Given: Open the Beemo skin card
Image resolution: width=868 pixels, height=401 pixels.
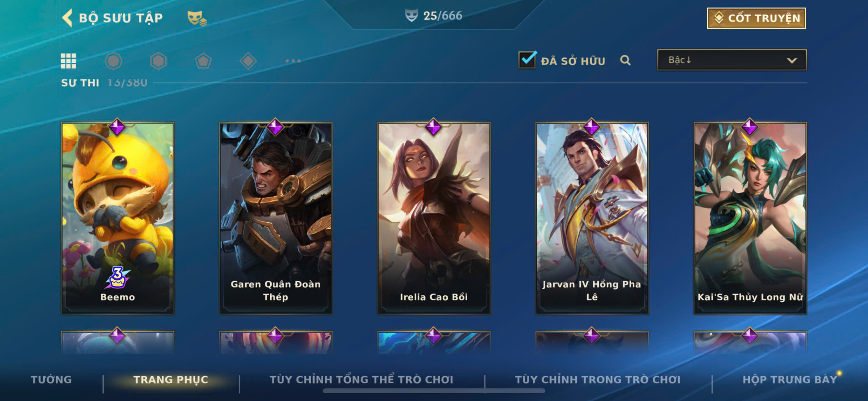Looking at the screenshot, I should coord(118,218).
